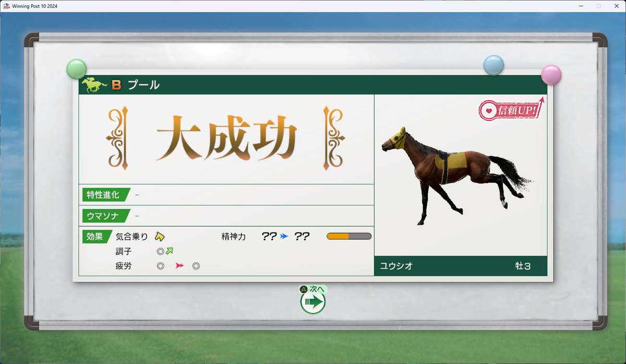Click the 疲労 label
Viewport: 626px width, 364px height.
[x=124, y=266]
